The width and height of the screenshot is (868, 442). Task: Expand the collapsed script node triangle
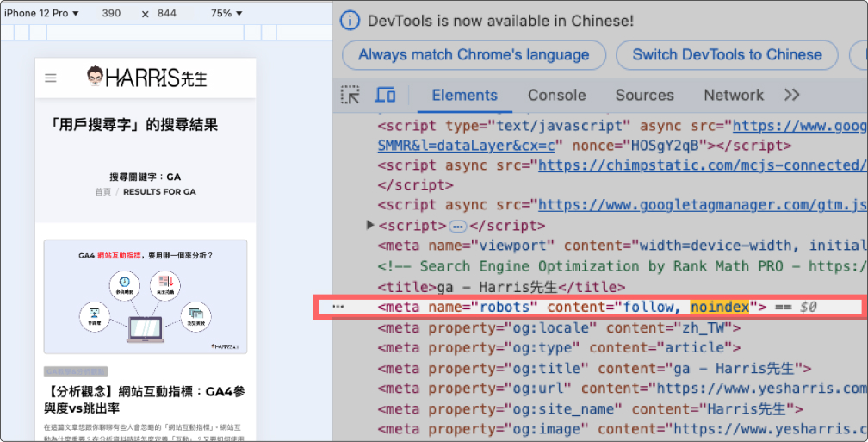370,225
